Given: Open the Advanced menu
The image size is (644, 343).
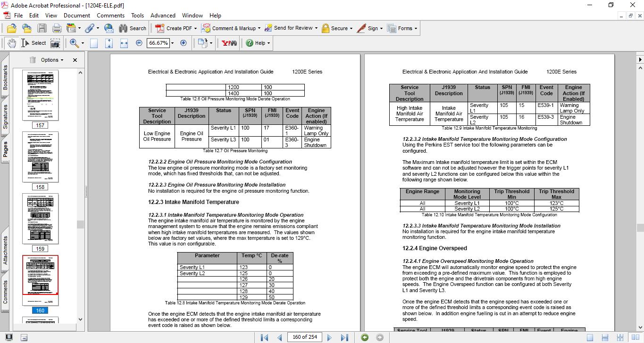Looking at the screenshot, I should point(163,16).
